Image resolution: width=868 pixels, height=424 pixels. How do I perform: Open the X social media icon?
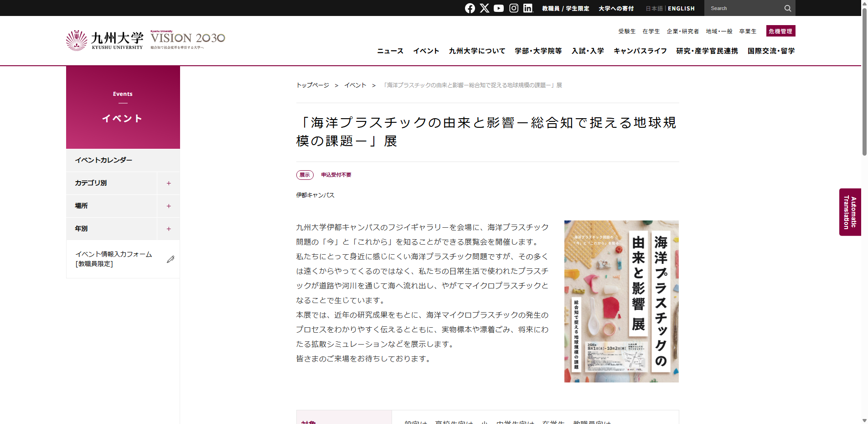(485, 8)
